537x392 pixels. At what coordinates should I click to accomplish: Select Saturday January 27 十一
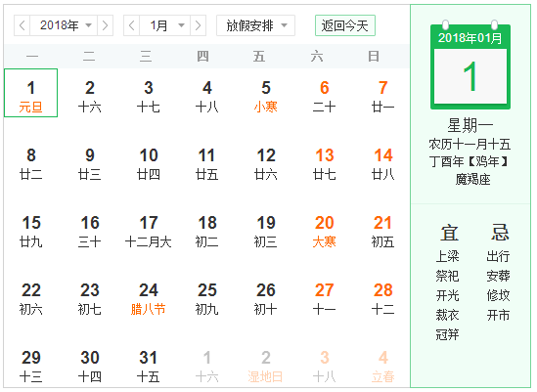(x=325, y=298)
